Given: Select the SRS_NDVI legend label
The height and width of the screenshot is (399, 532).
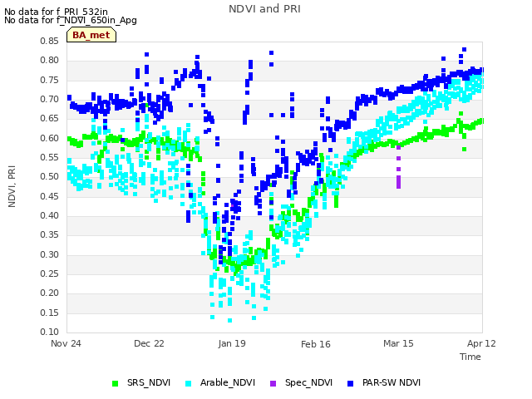Looking at the screenshot, I should (x=149, y=382).
